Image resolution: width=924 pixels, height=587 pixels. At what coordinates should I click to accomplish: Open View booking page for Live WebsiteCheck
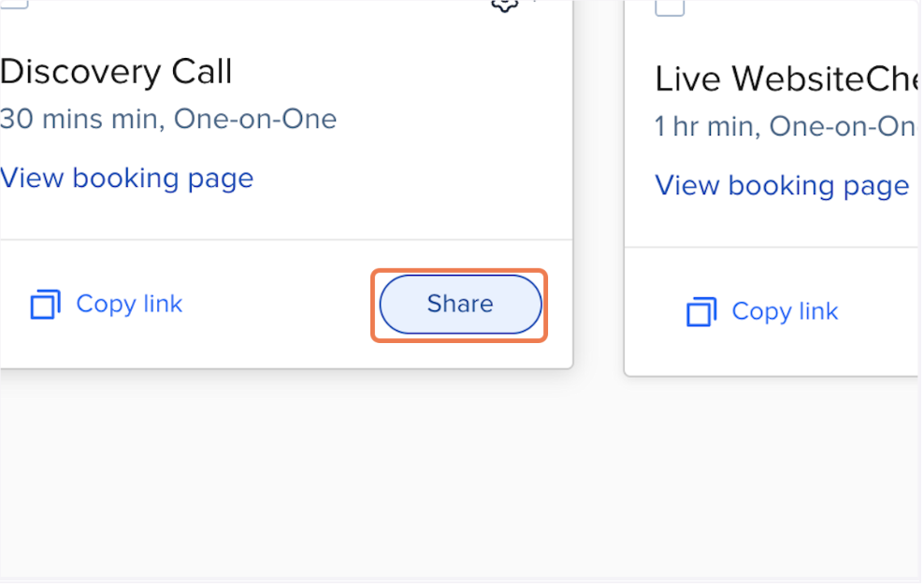[782, 185]
